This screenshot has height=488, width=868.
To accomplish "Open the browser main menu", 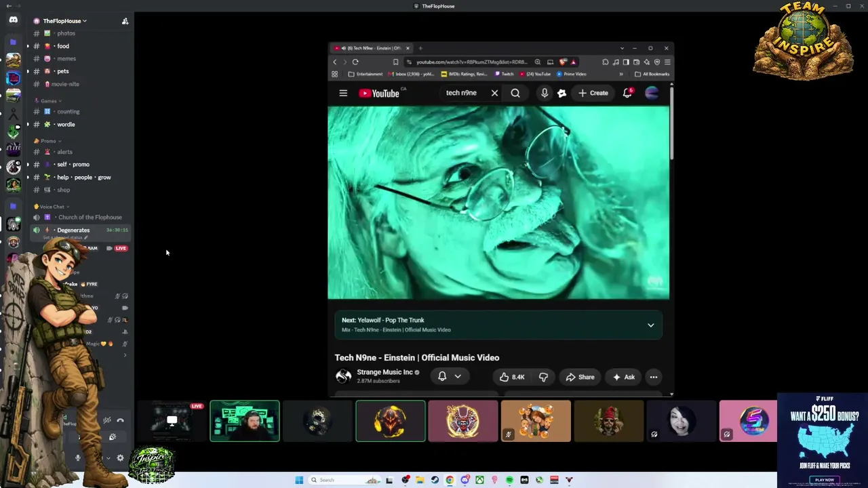I will (667, 62).
